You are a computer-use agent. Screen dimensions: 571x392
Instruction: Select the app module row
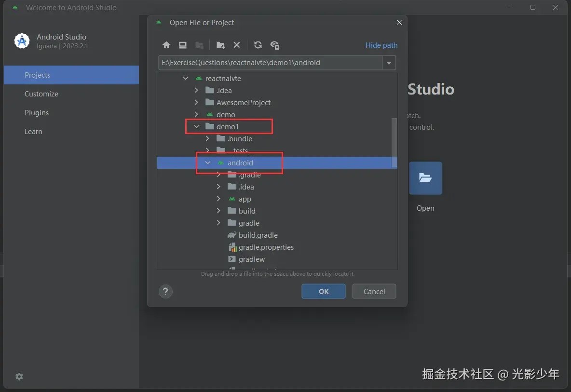pyautogui.click(x=277, y=199)
